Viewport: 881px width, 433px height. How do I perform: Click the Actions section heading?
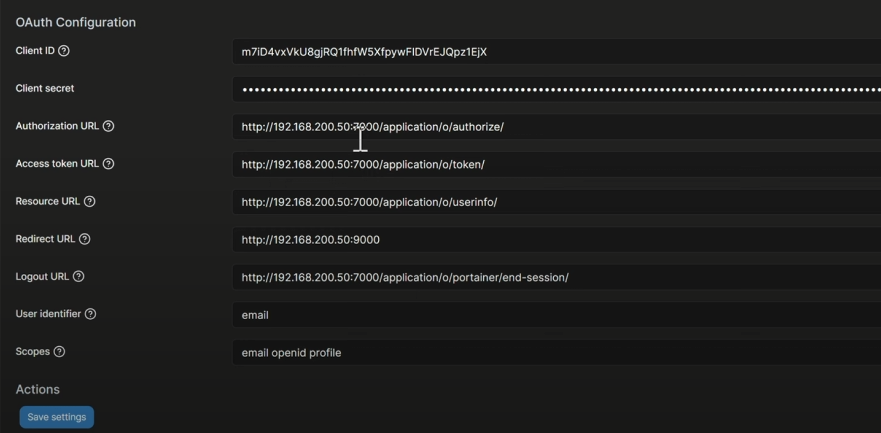[x=38, y=389]
